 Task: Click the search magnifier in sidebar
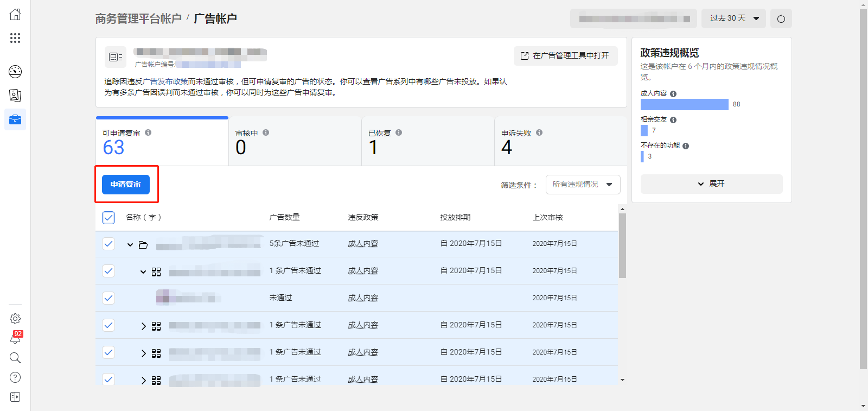[x=15, y=358]
